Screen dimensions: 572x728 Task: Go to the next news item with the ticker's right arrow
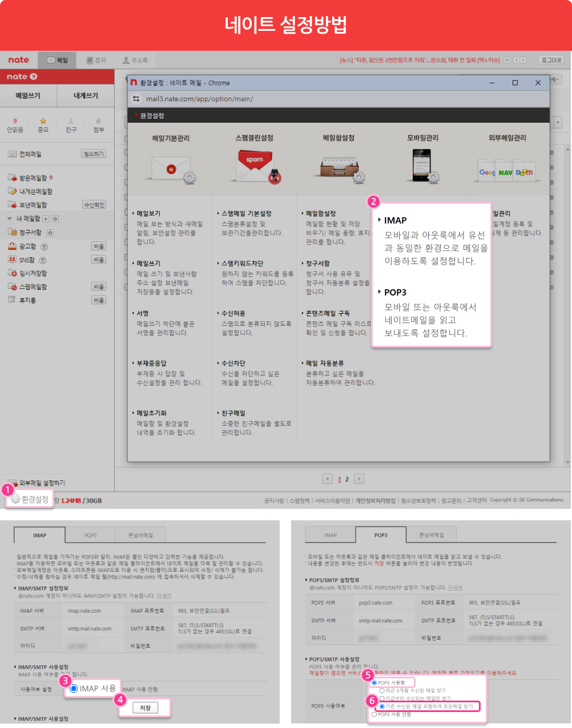tap(523, 60)
